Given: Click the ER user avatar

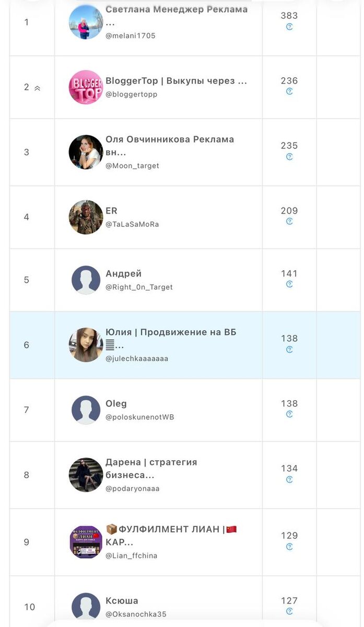Looking at the screenshot, I should click(x=86, y=217).
